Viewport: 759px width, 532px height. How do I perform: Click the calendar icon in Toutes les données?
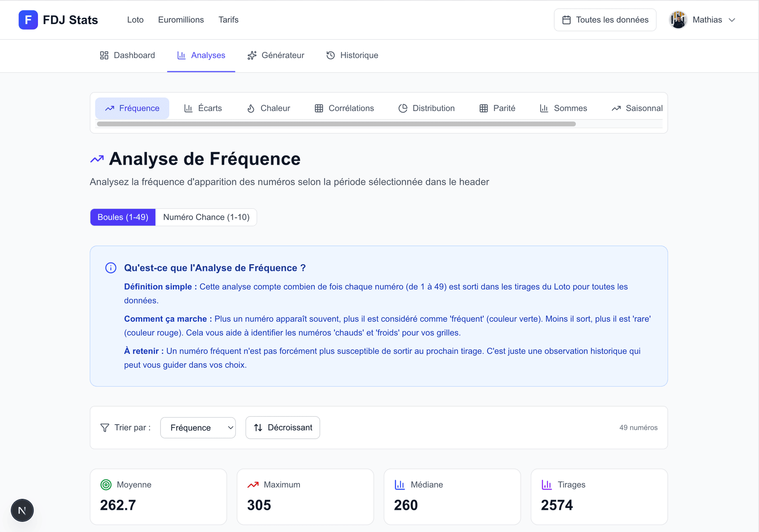(x=567, y=19)
